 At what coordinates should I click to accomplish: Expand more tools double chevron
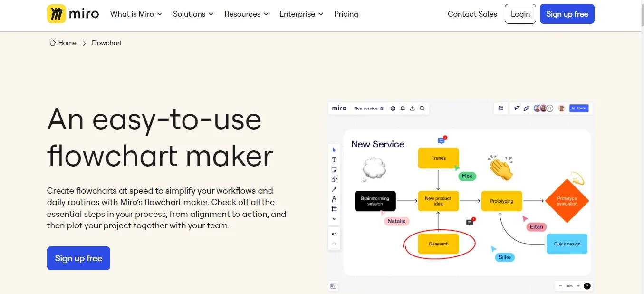pos(334,219)
